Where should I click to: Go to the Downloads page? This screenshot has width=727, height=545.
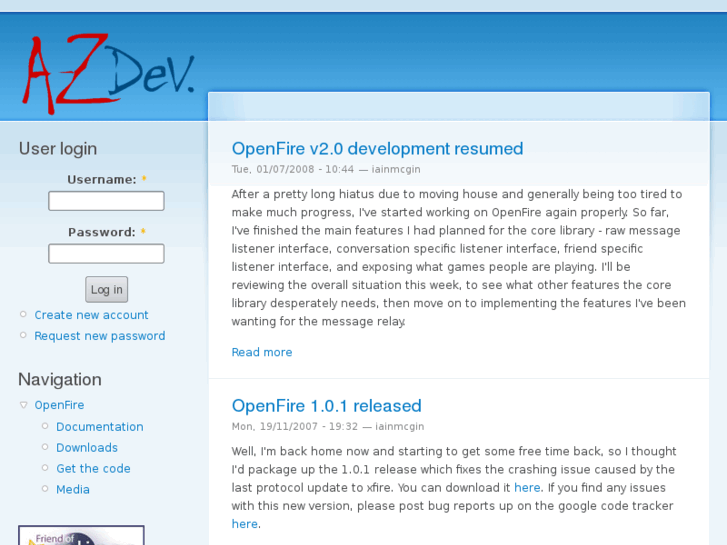tap(87, 448)
